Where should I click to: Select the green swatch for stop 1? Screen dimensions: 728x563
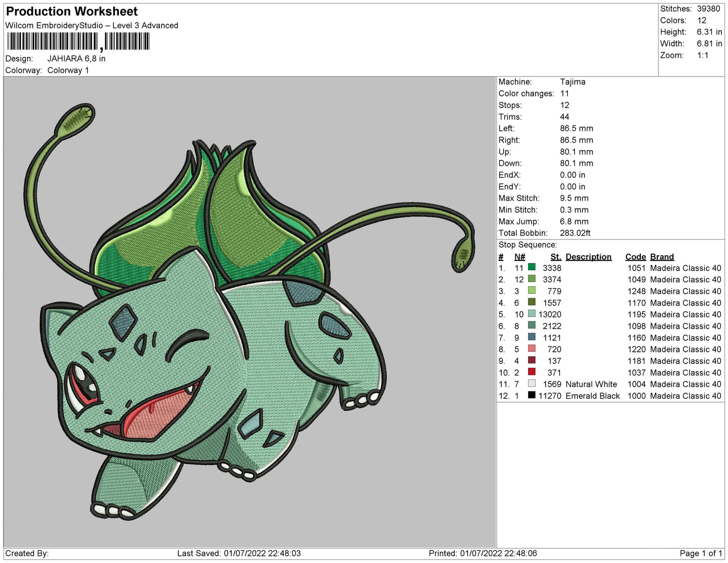532,267
